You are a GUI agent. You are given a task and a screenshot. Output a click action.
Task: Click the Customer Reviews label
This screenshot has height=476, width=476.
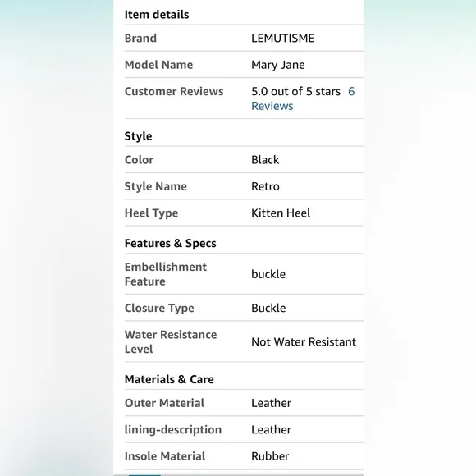click(x=174, y=91)
